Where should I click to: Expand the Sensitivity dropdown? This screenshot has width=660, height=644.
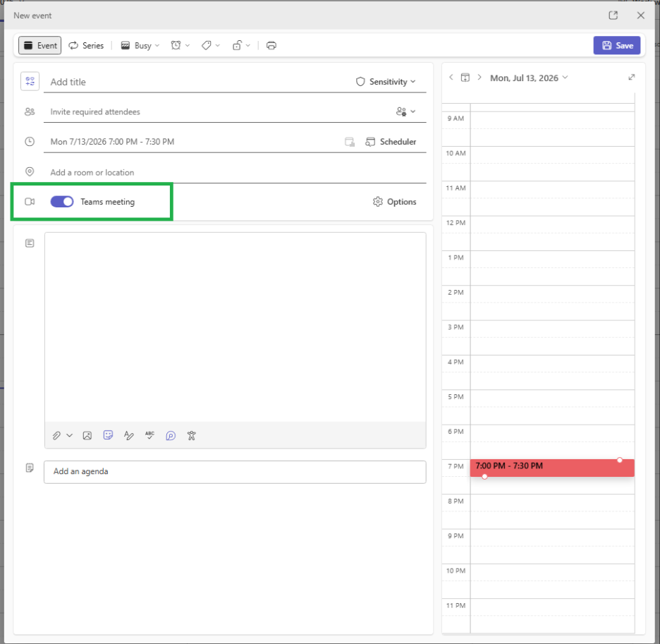386,82
